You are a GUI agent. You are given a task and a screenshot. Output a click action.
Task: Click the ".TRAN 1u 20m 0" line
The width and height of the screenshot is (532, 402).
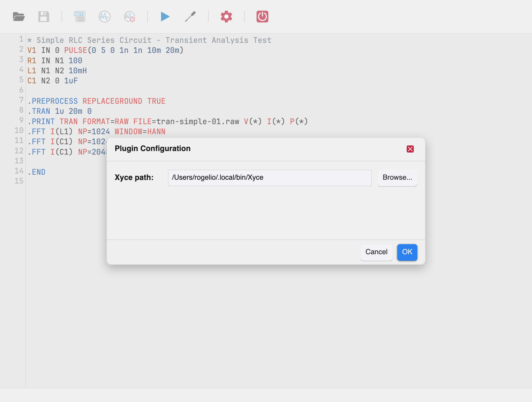point(60,111)
